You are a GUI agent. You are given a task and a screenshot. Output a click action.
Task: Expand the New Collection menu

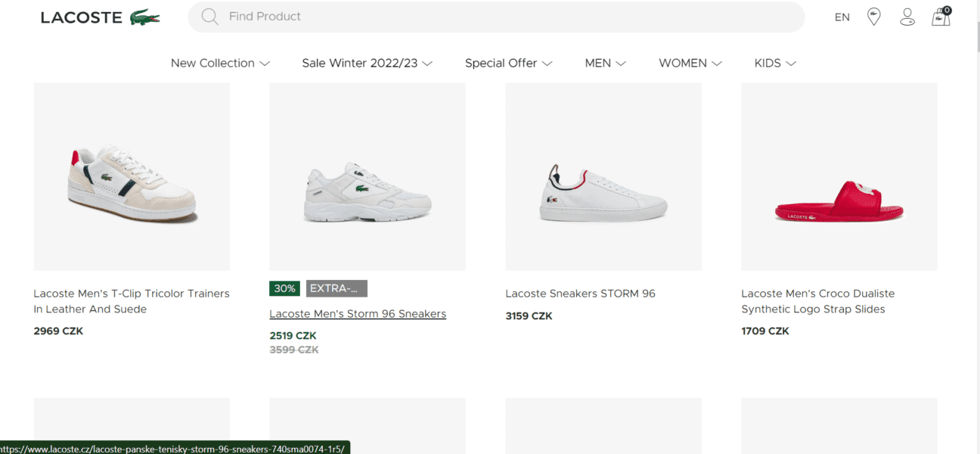[x=220, y=64]
